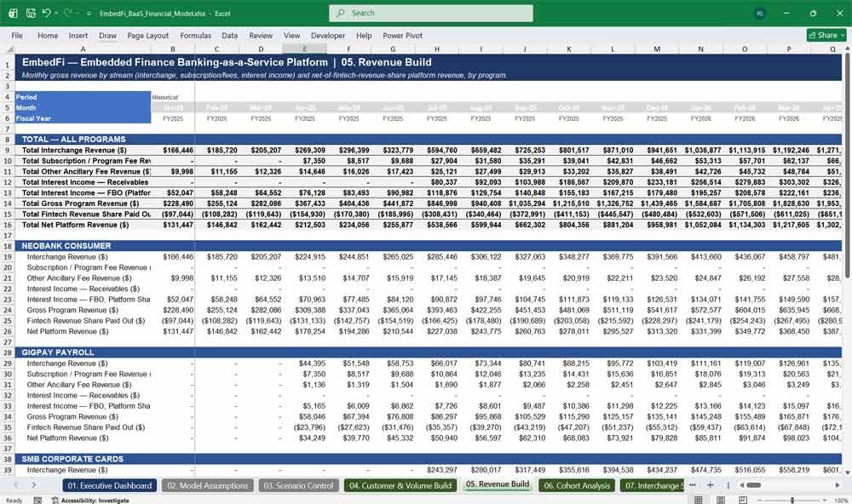Image resolution: width=852 pixels, height=504 pixels.
Task: Click vertical scrollbar down arrow
Action: [x=847, y=473]
